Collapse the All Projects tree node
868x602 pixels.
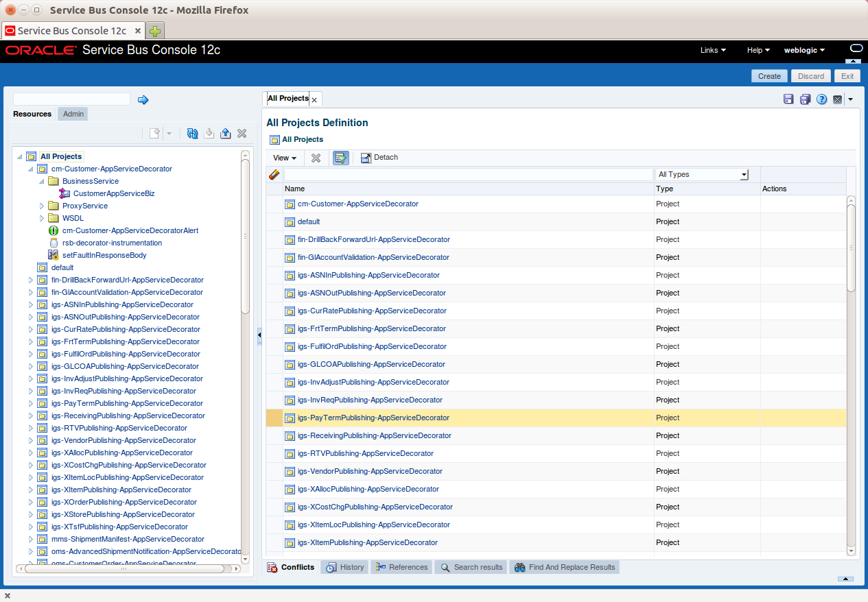coord(19,156)
